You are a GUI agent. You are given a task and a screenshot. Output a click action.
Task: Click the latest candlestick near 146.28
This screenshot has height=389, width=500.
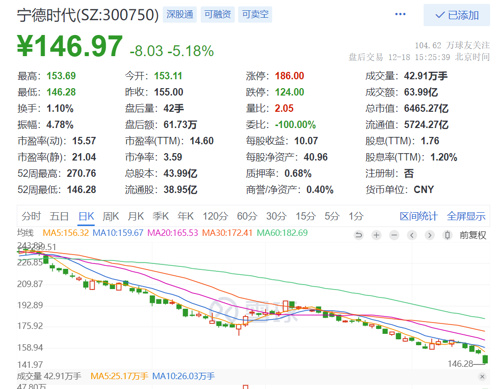coord(485,359)
